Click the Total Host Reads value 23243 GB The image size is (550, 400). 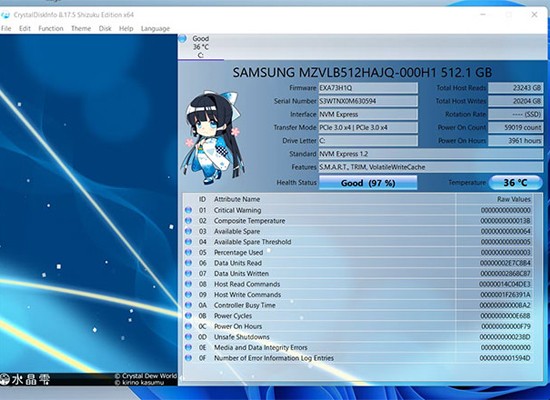(x=516, y=88)
